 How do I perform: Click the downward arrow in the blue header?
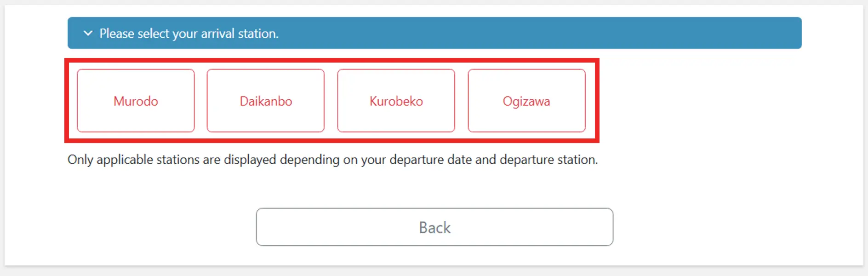tap(88, 33)
